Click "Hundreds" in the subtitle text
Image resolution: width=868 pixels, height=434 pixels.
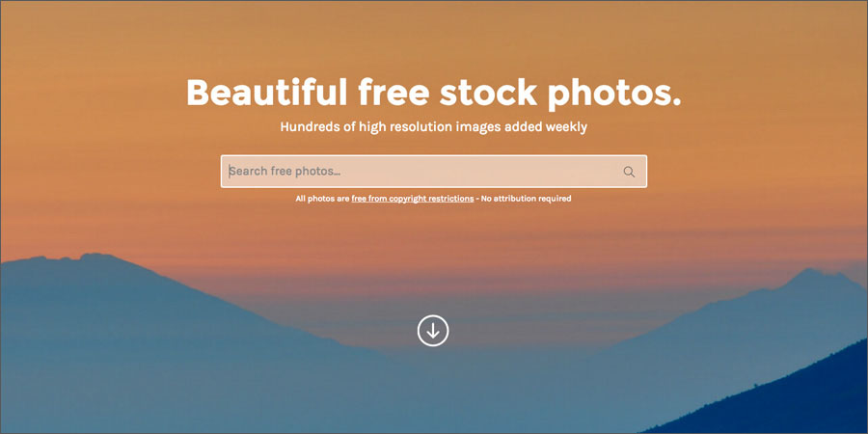tap(309, 126)
